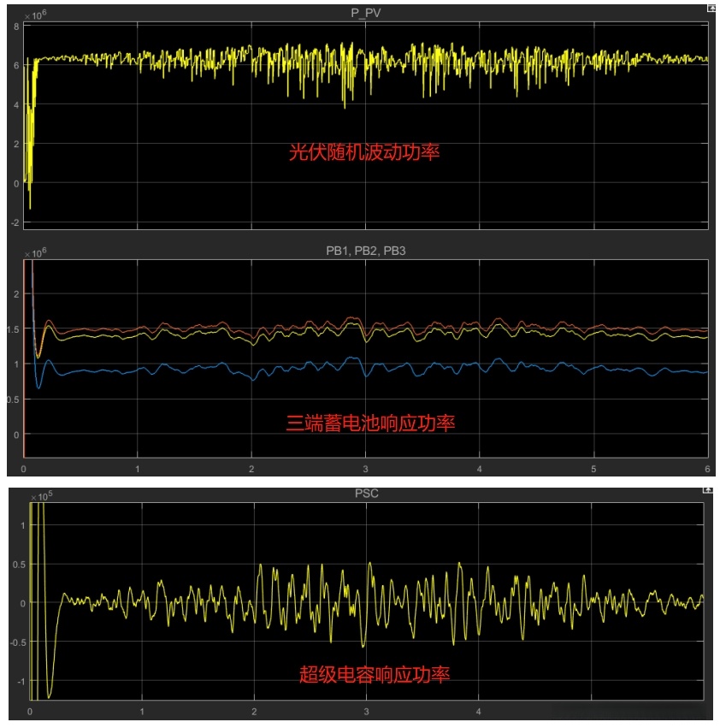Click y-axis tick 8 on P_PV plot
720x728 pixels.
(x=16, y=27)
